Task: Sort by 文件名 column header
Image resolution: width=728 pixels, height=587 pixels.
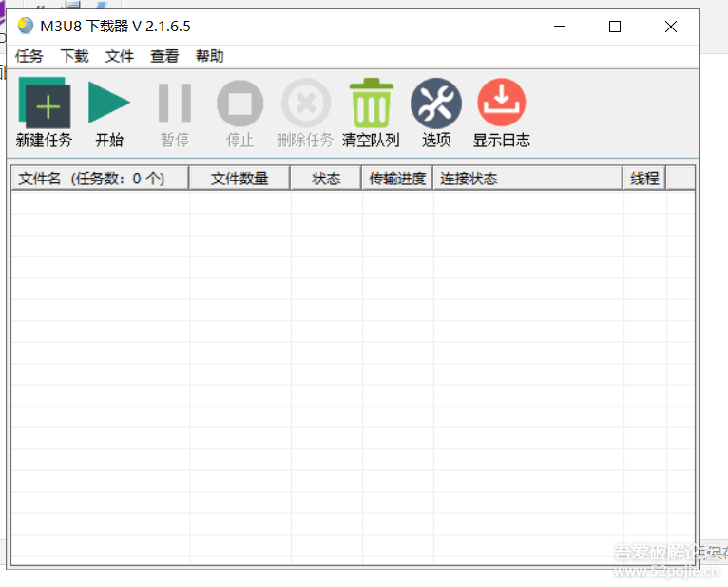Action: (x=100, y=179)
